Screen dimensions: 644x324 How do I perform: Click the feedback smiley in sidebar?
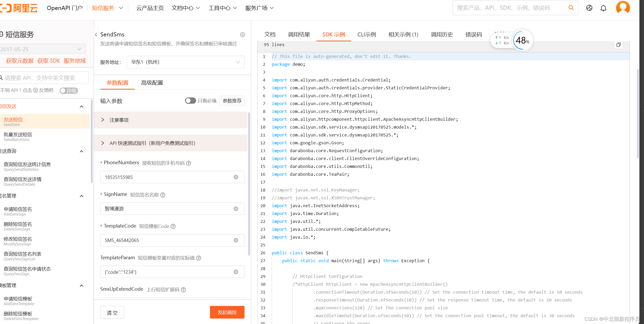coord(36,90)
